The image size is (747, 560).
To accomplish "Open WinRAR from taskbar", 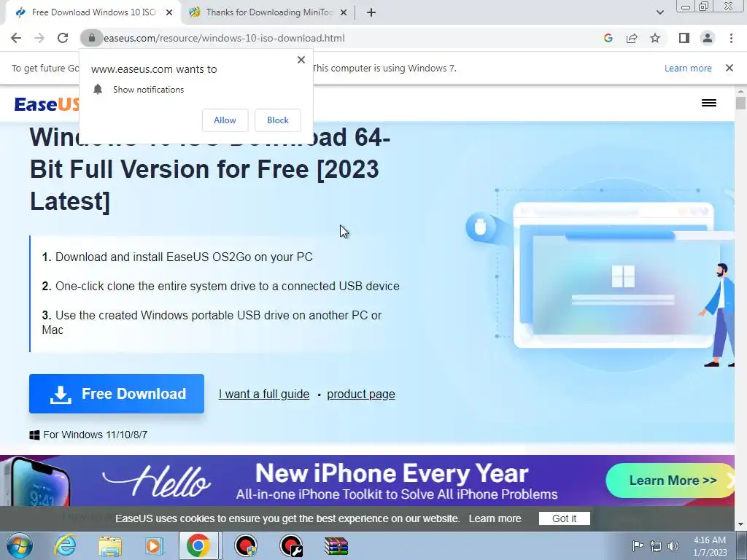I will pos(336,546).
